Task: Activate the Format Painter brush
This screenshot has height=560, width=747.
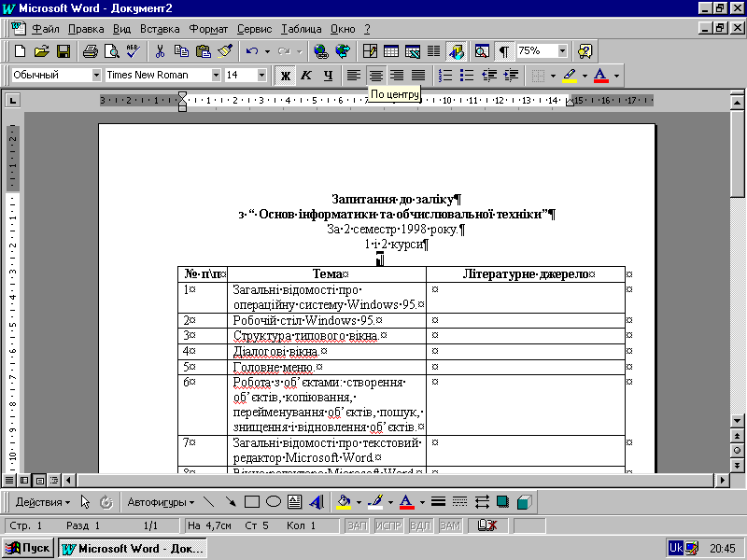Action: click(x=225, y=51)
